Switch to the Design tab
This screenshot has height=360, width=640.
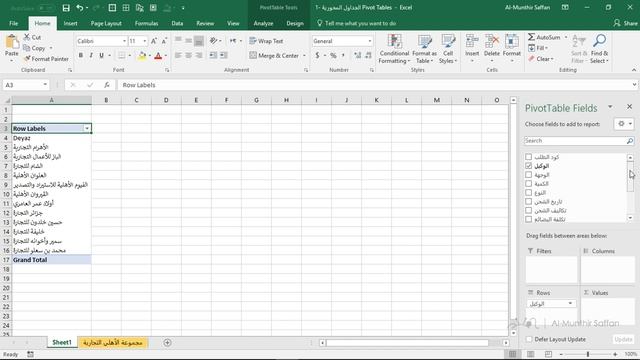pyautogui.click(x=295, y=23)
